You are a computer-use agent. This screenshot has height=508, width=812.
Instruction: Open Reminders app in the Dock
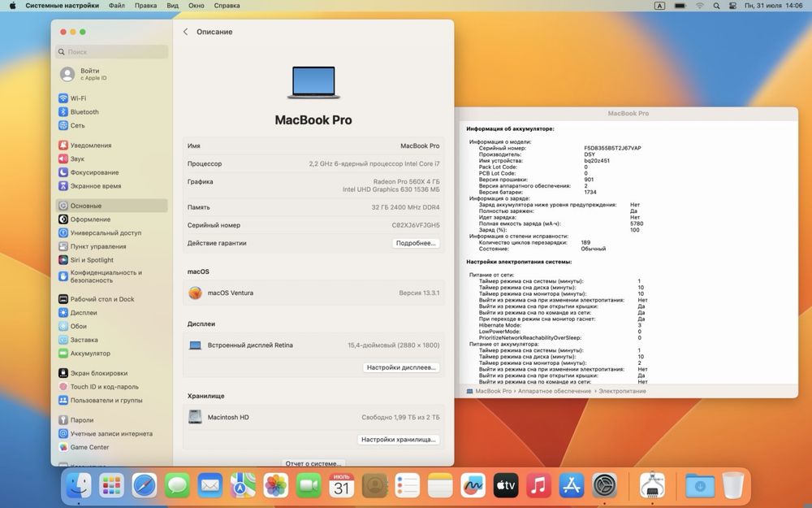pyautogui.click(x=408, y=486)
